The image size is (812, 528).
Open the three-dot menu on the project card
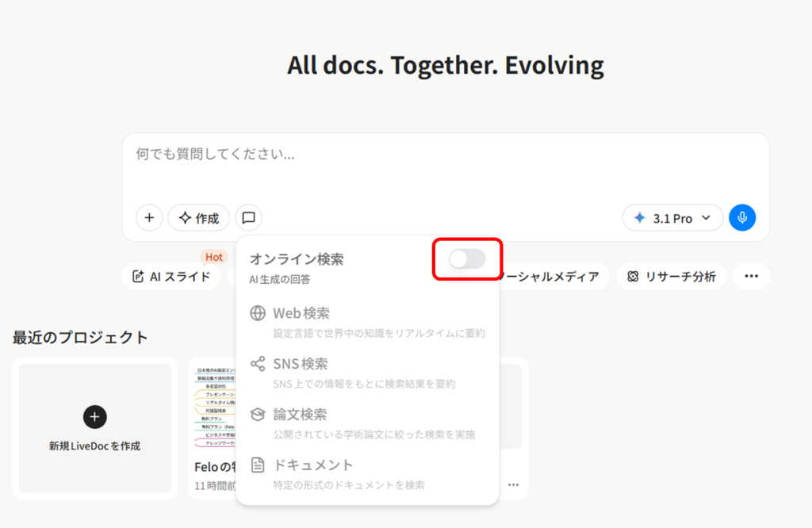pyautogui.click(x=514, y=484)
